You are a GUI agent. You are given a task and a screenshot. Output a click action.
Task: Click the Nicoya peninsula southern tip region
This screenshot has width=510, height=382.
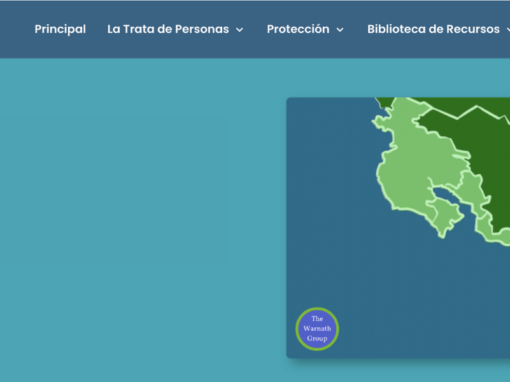click(x=447, y=213)
